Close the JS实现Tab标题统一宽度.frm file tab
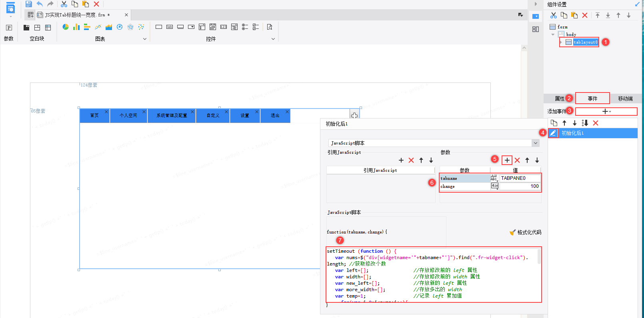Screen dimensions: 644x318 [x=126, y=15]
